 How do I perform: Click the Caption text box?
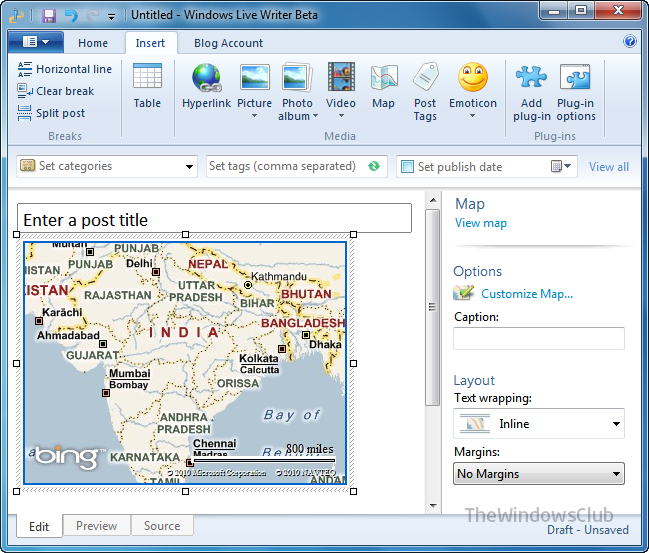point(538,339)
